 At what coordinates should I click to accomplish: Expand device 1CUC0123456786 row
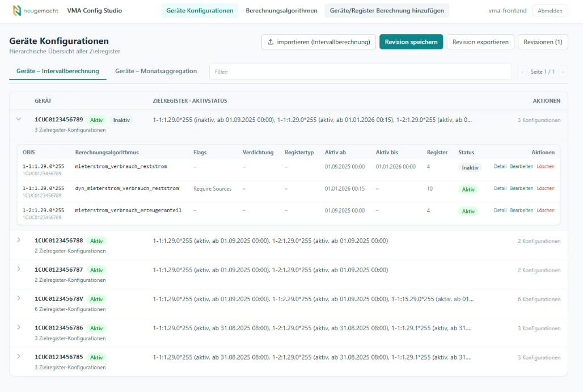coord(19,328)
